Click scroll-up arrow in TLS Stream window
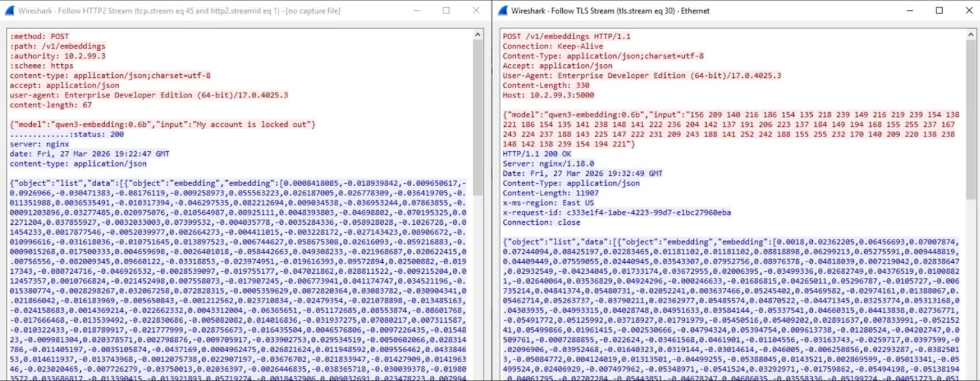 pos(971,35)
